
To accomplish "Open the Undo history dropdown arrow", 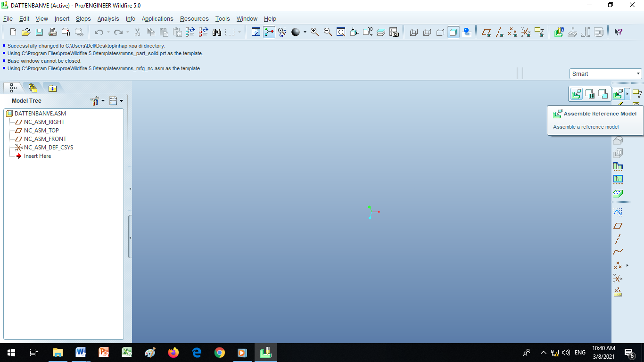I will tap(108, 32).
